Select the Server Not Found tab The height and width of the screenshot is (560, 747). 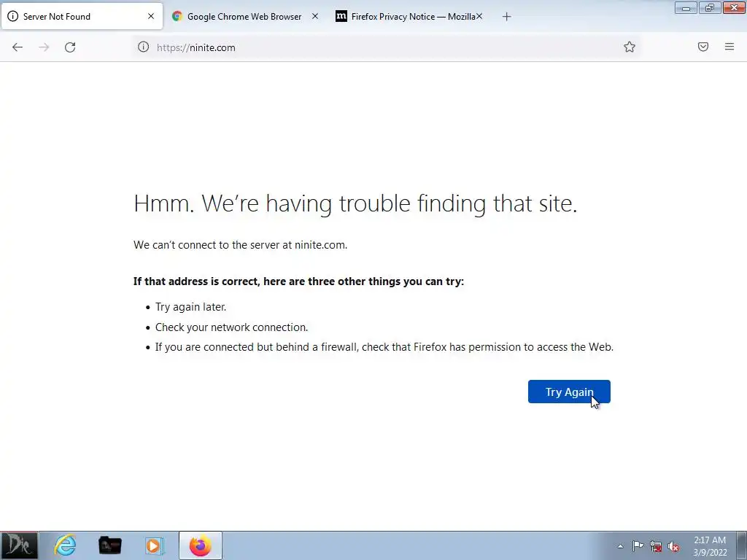coord(82,17)
